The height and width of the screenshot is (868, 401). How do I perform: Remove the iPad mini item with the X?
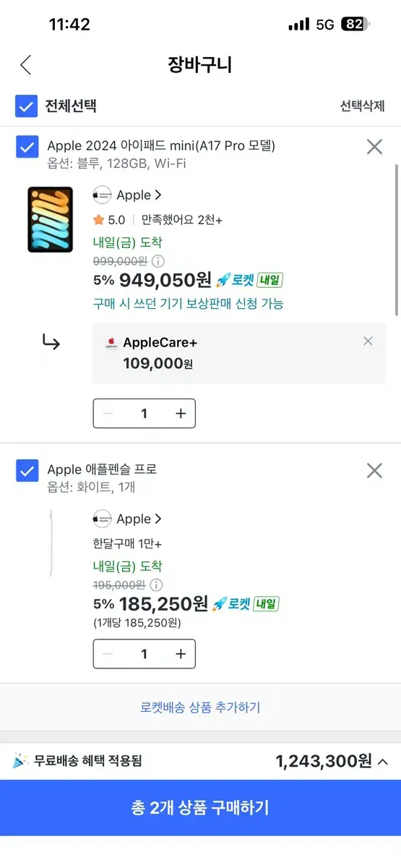pos(374,147)
